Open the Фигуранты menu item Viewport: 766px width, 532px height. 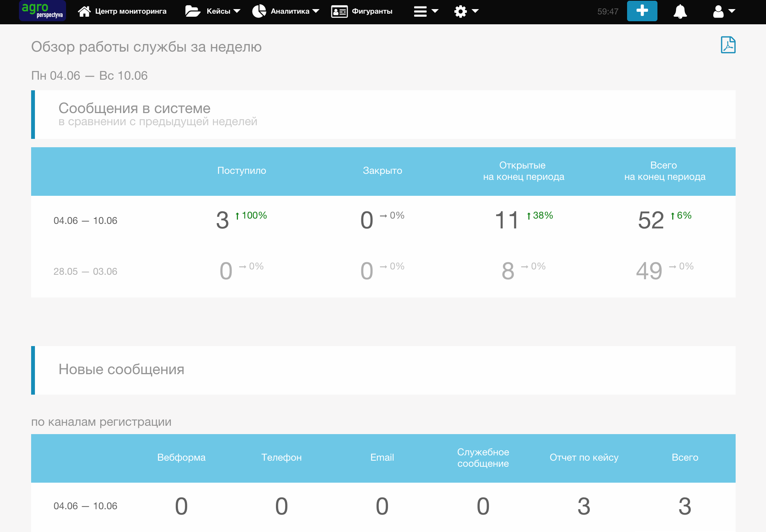(x=372, y=11)
